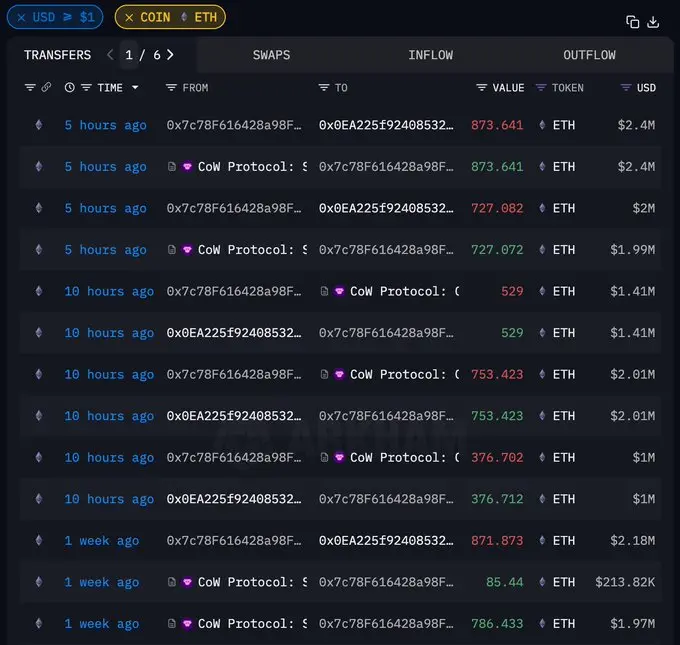680x645 pixels.
Task: Click the page number 1 field
Action: click(x=129, y=55)
